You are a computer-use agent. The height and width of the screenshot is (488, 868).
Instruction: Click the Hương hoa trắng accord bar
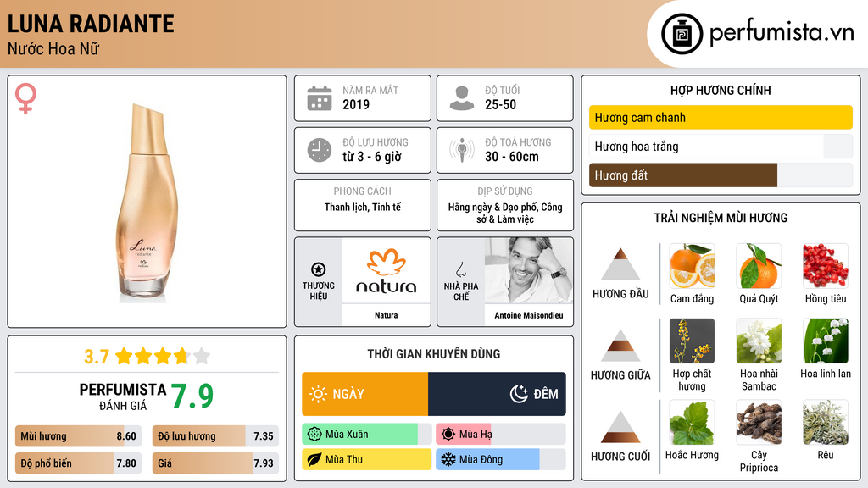tap(721, 147)
